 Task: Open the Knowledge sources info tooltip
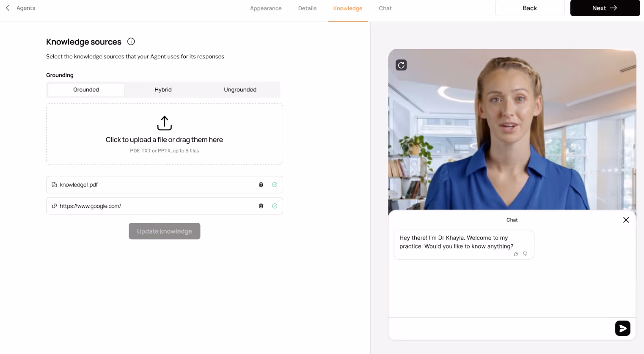coord(131,41)
